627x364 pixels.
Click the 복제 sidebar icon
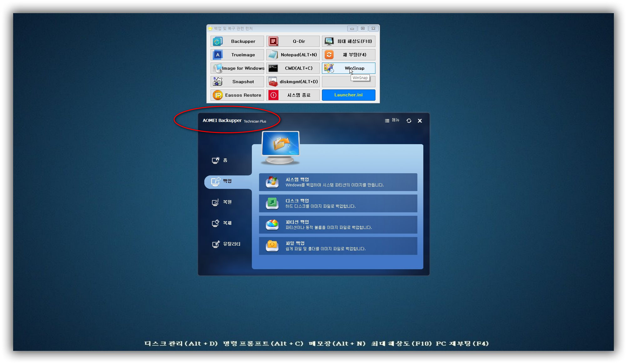(216, 223)
